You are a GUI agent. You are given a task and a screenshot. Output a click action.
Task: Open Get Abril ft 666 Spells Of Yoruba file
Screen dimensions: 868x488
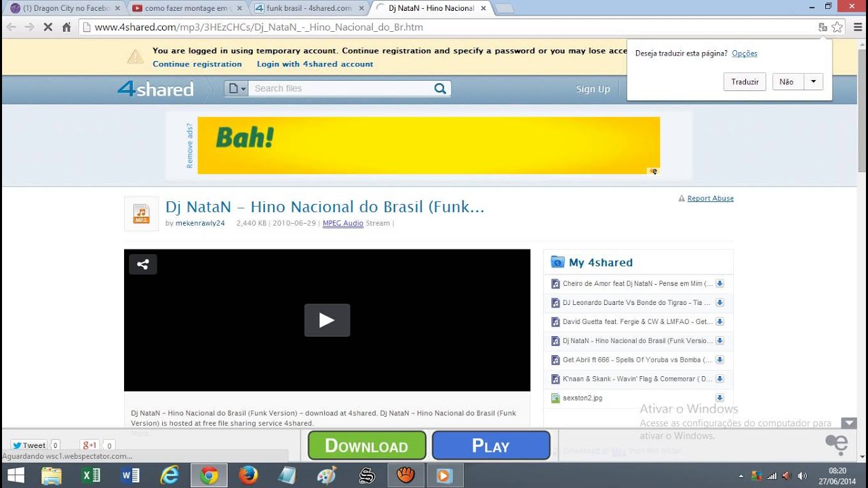coord(637,360)
